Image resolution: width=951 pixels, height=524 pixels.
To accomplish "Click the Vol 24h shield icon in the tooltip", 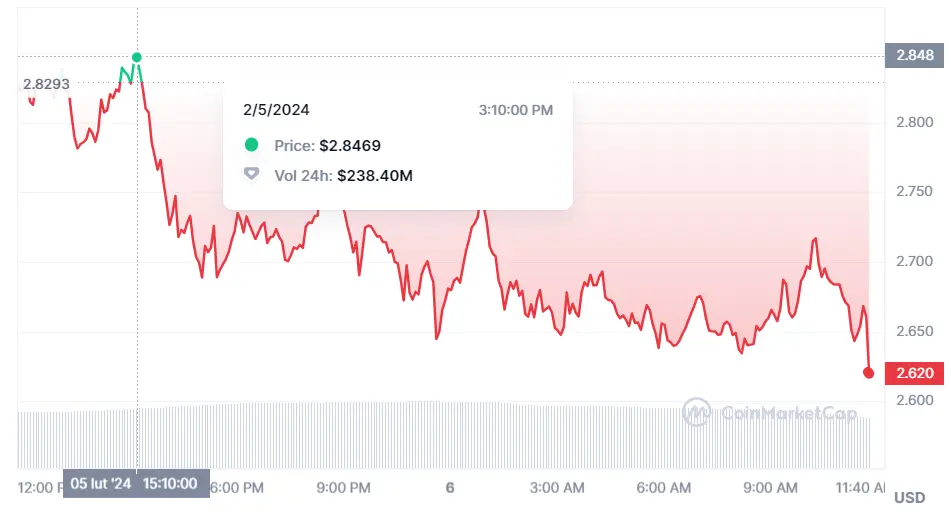I will pos(252,175).
